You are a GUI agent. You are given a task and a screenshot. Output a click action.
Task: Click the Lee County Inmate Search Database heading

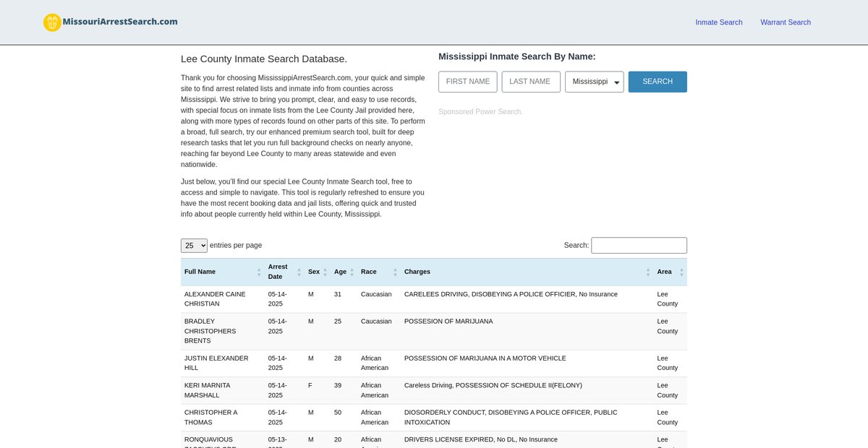[264, 59]
